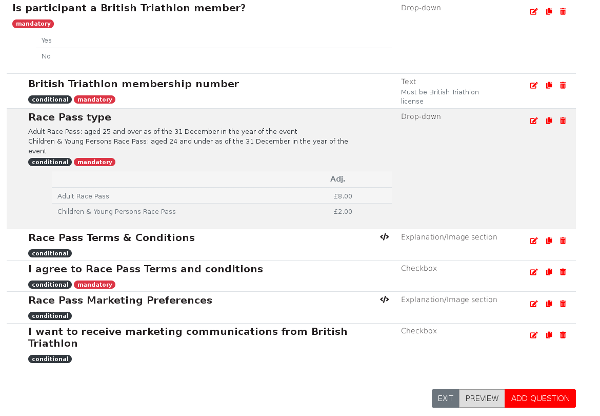600x416 pixels.
Task: Click the 'Yes' dropdown option
Action: [x=47, y=41]
